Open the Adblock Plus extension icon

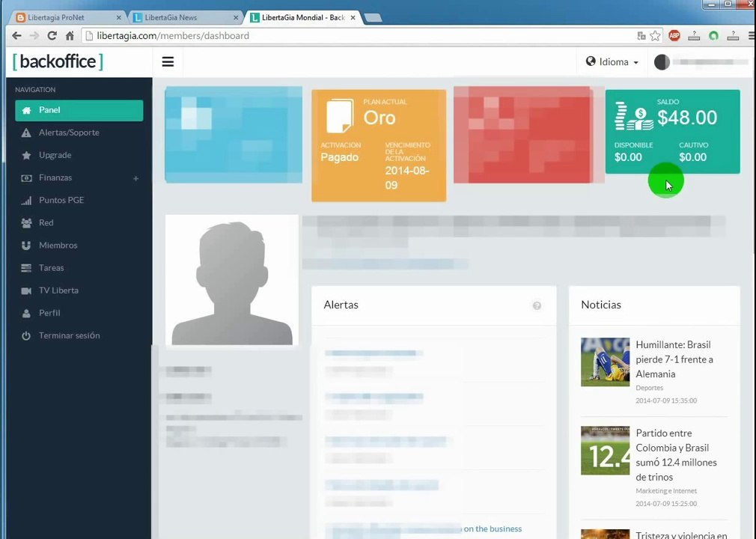[x=674, y=36]
